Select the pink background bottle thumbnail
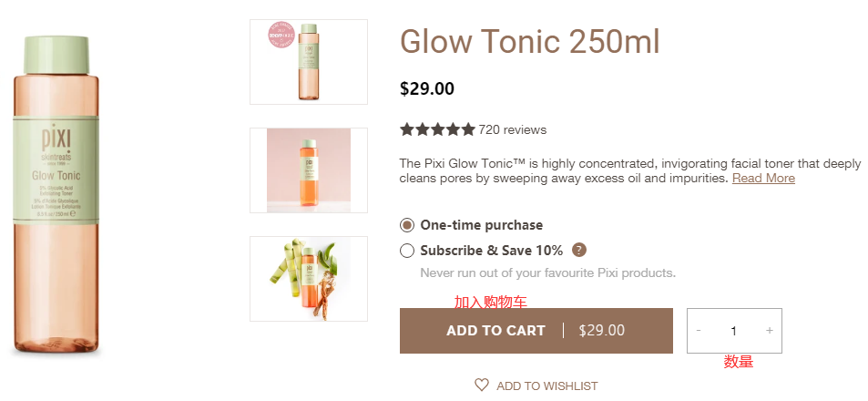 309,170
